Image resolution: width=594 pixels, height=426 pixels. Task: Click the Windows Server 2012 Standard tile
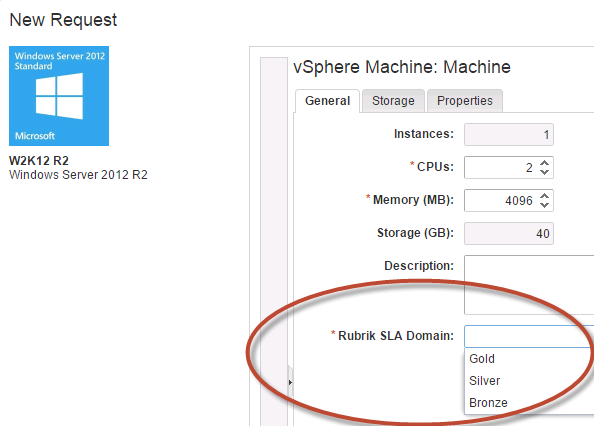click(59, 96)
